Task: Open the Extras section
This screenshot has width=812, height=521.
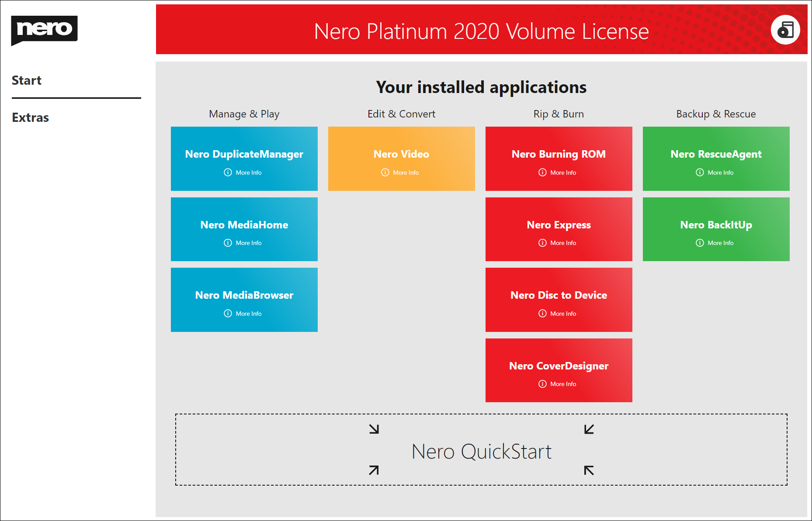Action: [30, 117]
